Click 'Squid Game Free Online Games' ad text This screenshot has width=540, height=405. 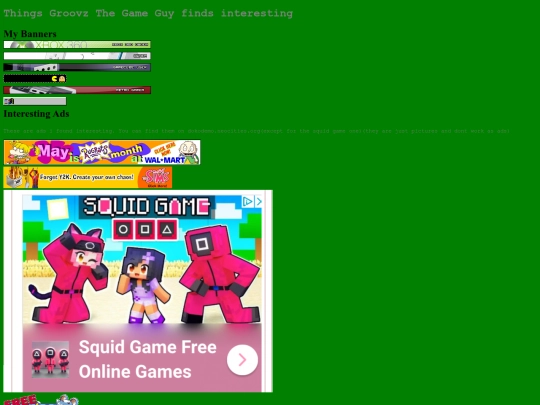148,360
